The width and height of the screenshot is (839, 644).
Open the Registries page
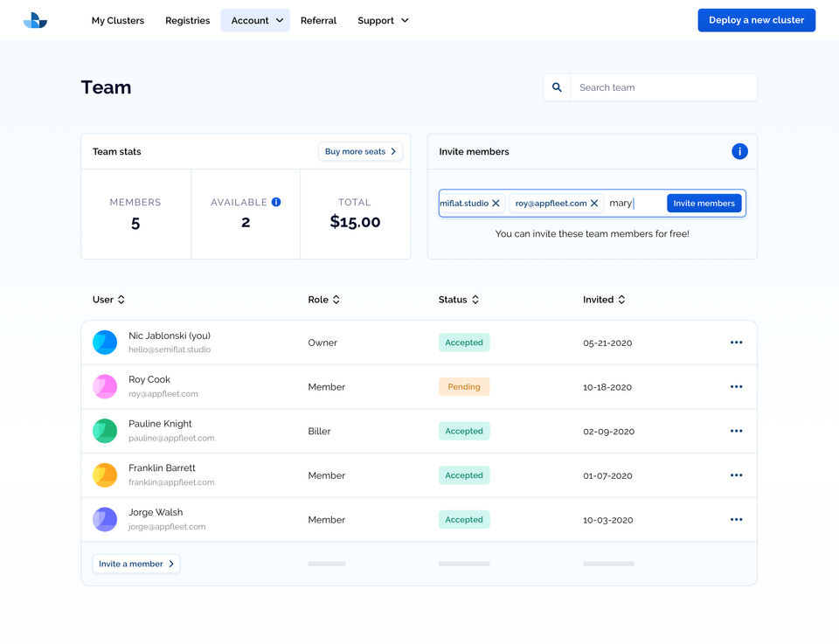(x=188, y=20)
